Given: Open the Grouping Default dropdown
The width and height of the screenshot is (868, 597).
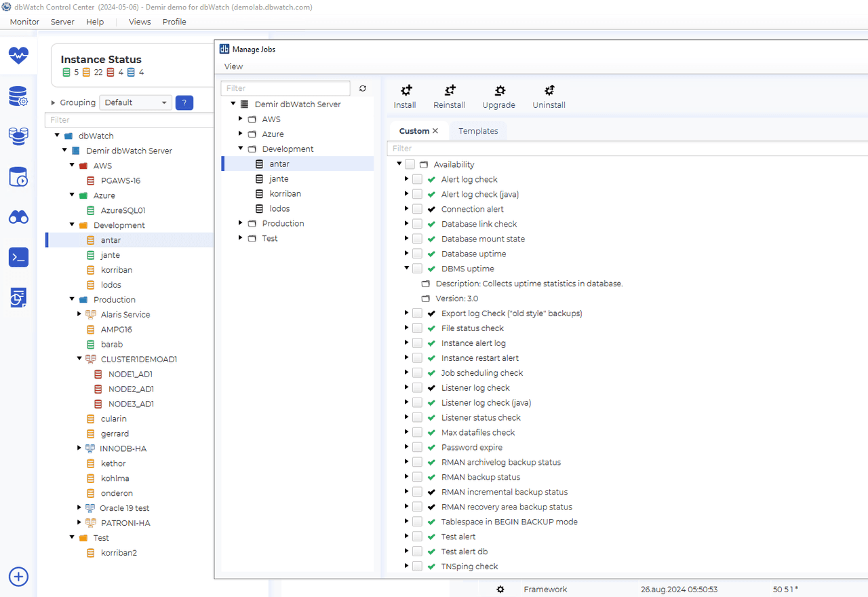Looking at the screenshot, I should (x=136, y=102).
